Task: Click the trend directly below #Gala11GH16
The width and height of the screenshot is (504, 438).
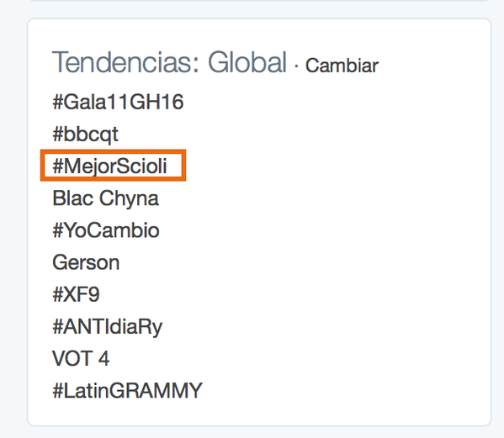Action: (x=85, y=135)
